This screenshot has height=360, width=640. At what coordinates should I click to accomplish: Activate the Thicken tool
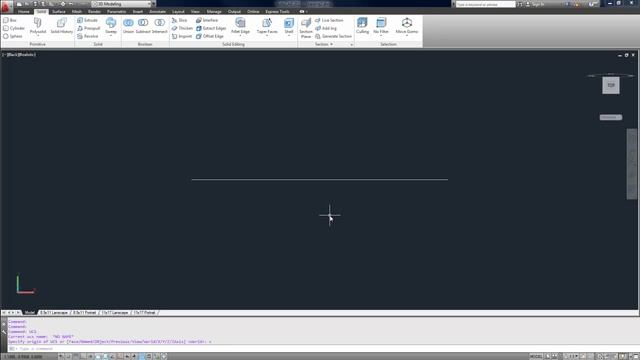(x=182, y=28)
